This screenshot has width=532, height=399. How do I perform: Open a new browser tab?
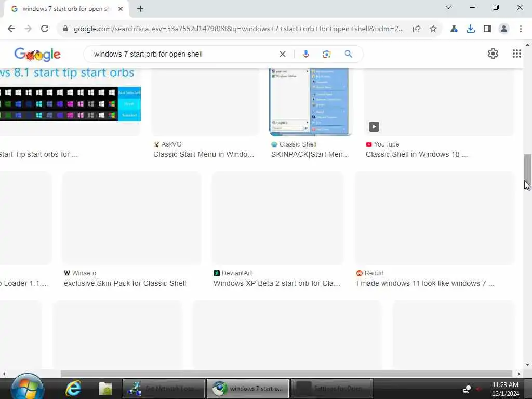(x=140, y=9)
